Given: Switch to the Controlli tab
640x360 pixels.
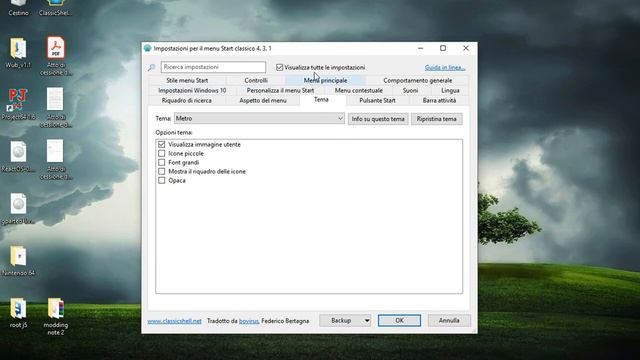Looking at the screenshot, I should 256,80.
